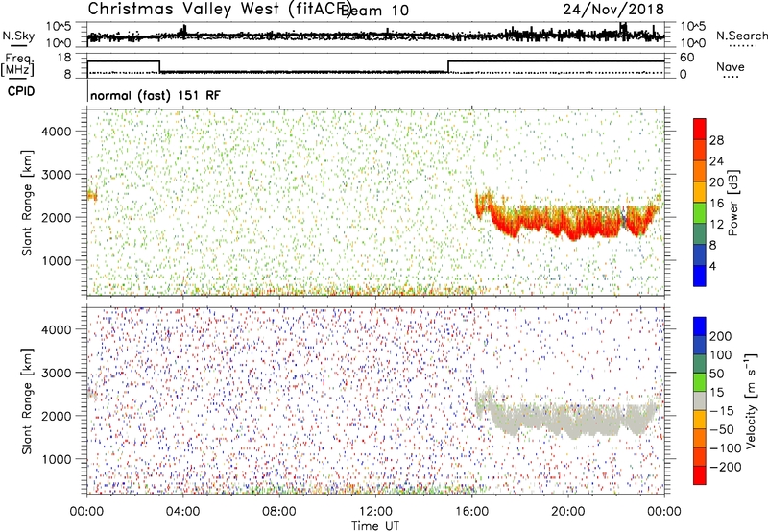
Task: Click the gray ground-scatter band in the velocity panel
Action: [x=570, y=420]
